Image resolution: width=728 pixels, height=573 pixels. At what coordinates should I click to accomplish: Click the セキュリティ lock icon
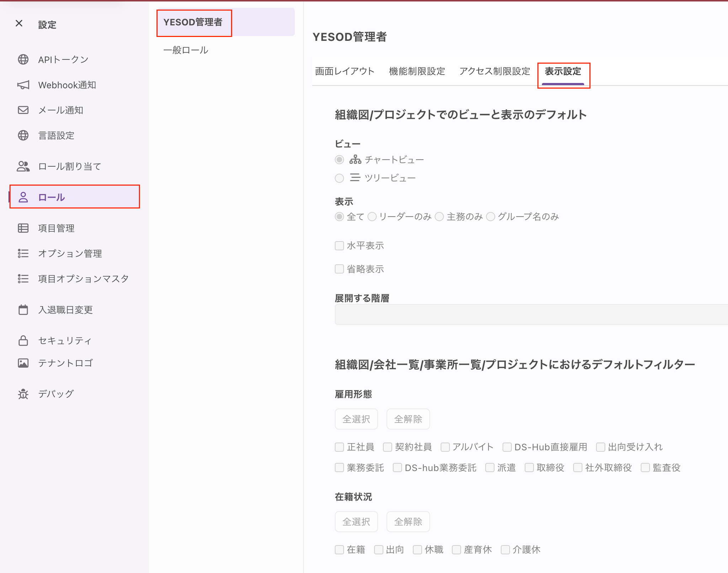[23, 340]
